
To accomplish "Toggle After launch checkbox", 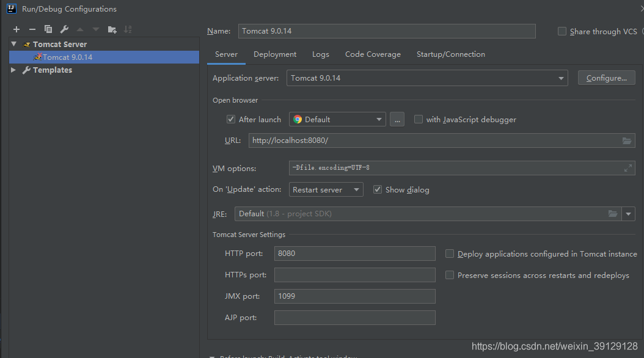I will (231, 120).
